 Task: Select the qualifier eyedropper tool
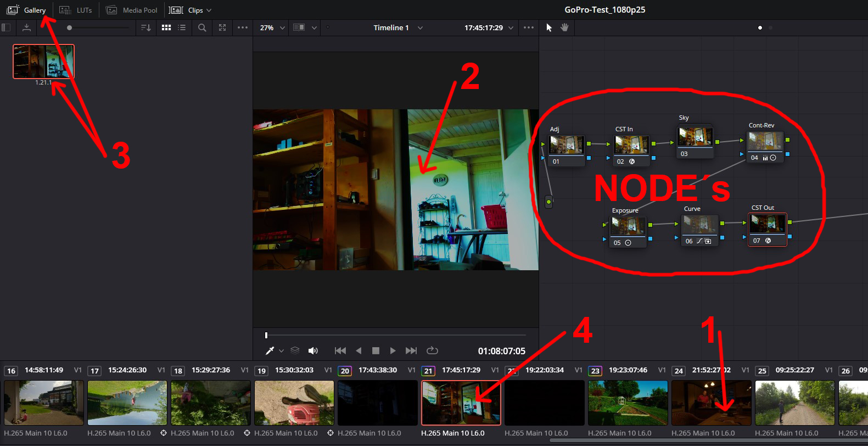point(270,350)
